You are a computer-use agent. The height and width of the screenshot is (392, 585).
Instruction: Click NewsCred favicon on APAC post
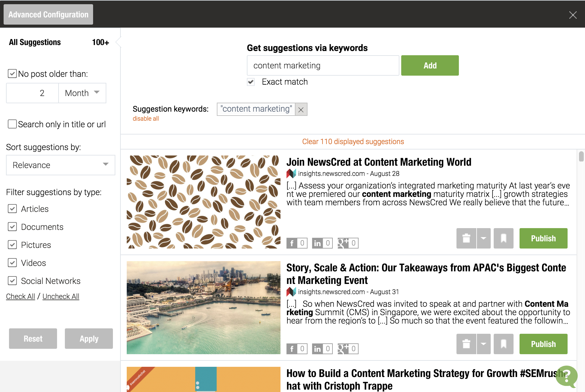[291, 292]
